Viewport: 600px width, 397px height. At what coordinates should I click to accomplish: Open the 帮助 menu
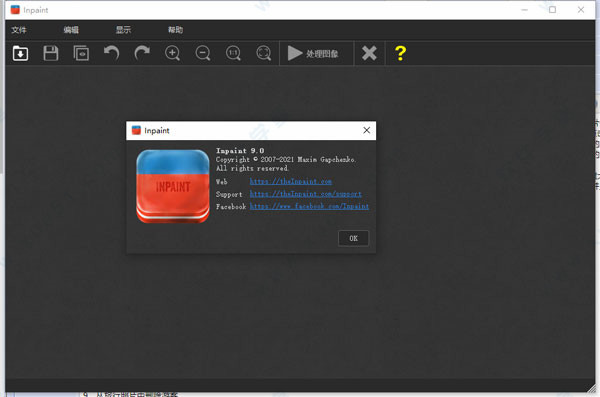tap(175, 30)
